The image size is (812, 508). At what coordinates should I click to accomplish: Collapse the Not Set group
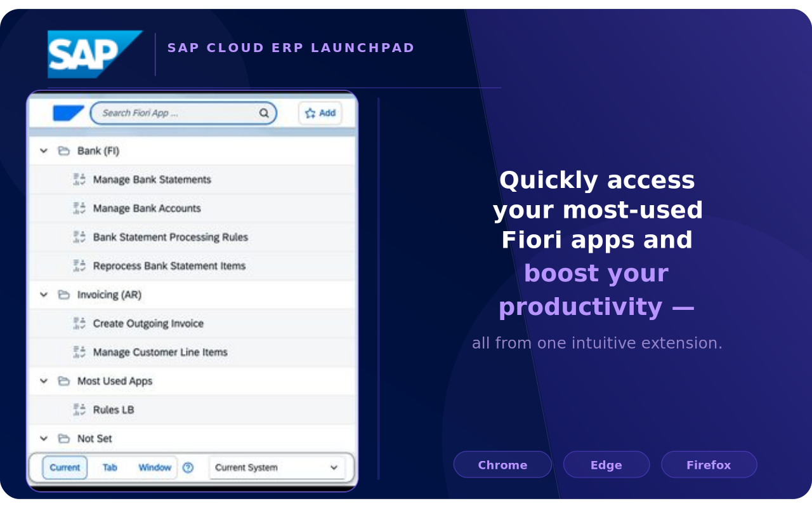[44, 439]
